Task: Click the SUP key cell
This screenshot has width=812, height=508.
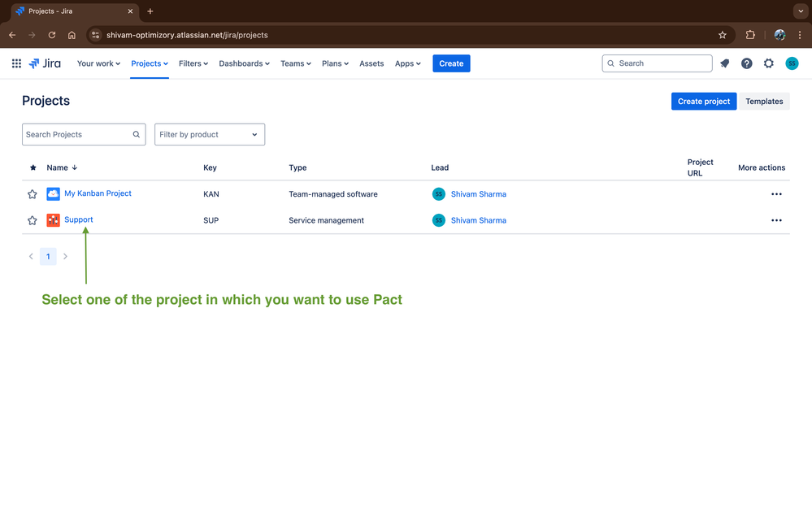Action: (x=211, y=220)
